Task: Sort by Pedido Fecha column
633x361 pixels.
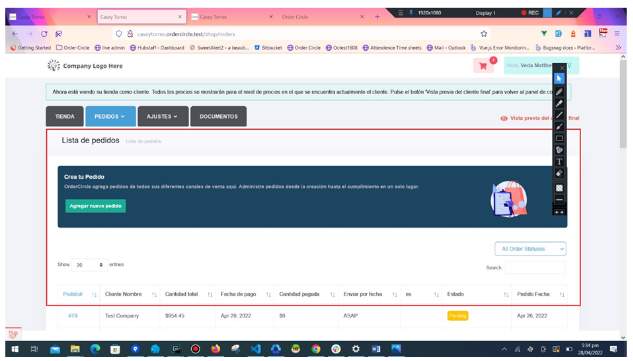Action: (539, 294)
